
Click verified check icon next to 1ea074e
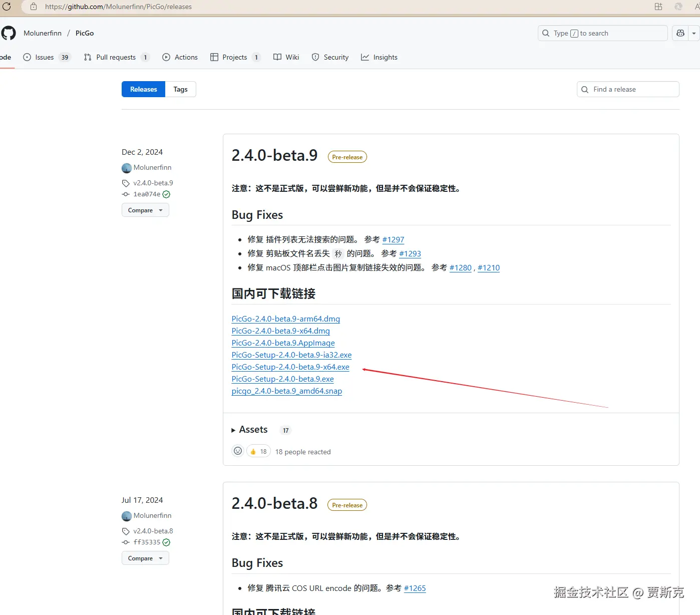(x=166, y=194)
